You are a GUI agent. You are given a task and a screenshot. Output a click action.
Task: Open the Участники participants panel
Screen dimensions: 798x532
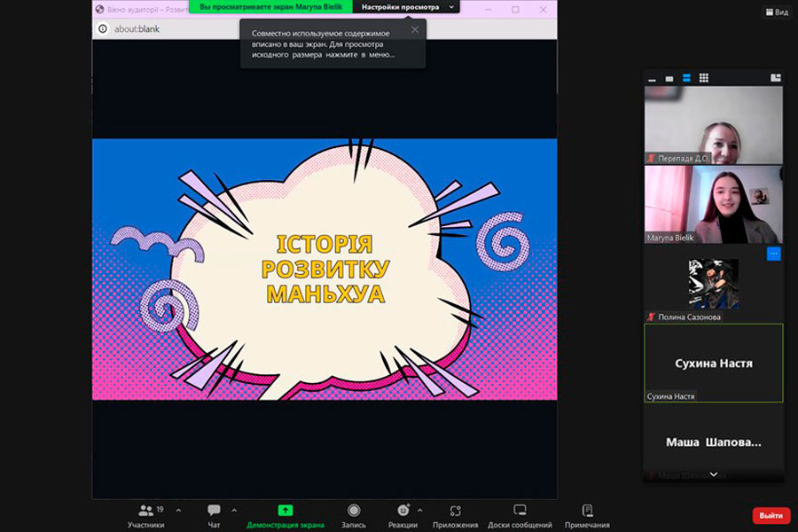click(x=146, y=515)
